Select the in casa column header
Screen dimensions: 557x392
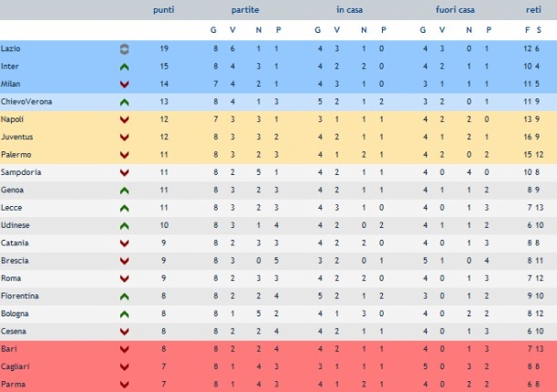[349, 10]
